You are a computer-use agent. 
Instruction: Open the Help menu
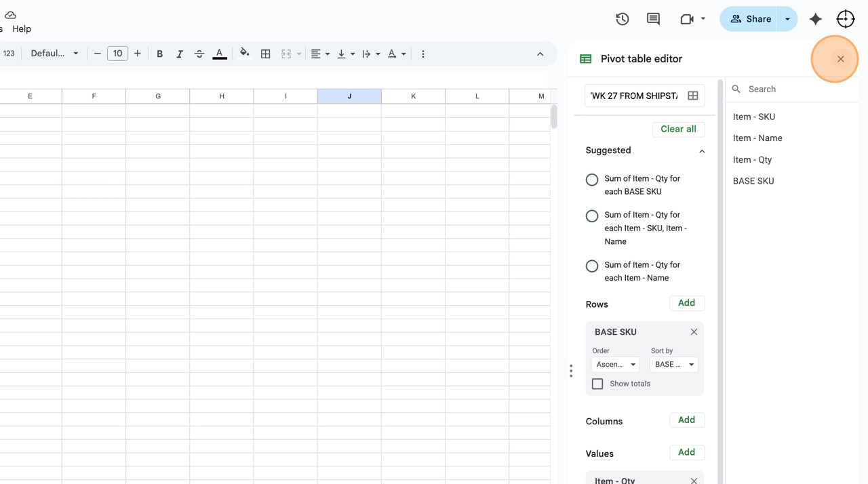22,29
